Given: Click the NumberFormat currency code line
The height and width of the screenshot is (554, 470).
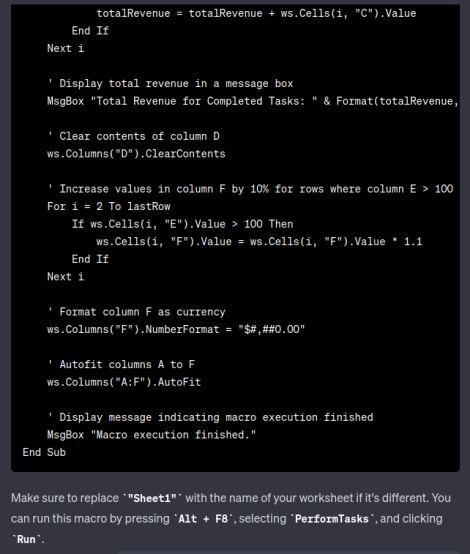Looking at the screenshot, I should [176, 329].
